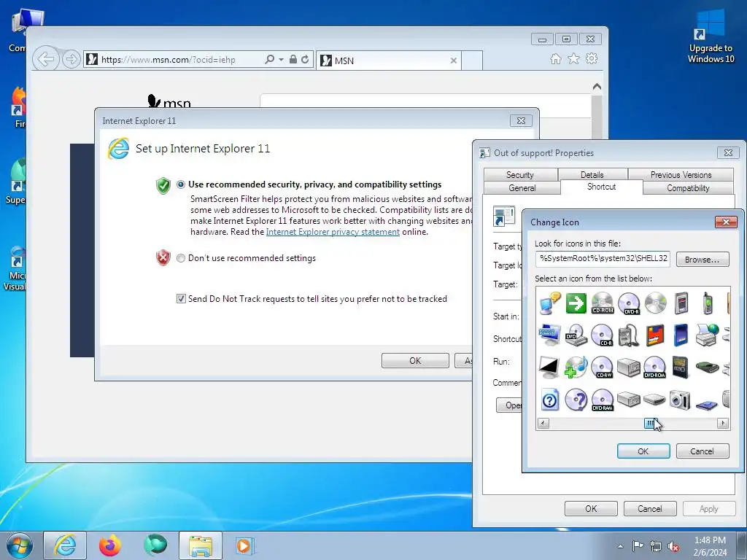This screenshot has height=560, width=747.
Task: Select the mobile phone icon
Action: pos(708,303)
